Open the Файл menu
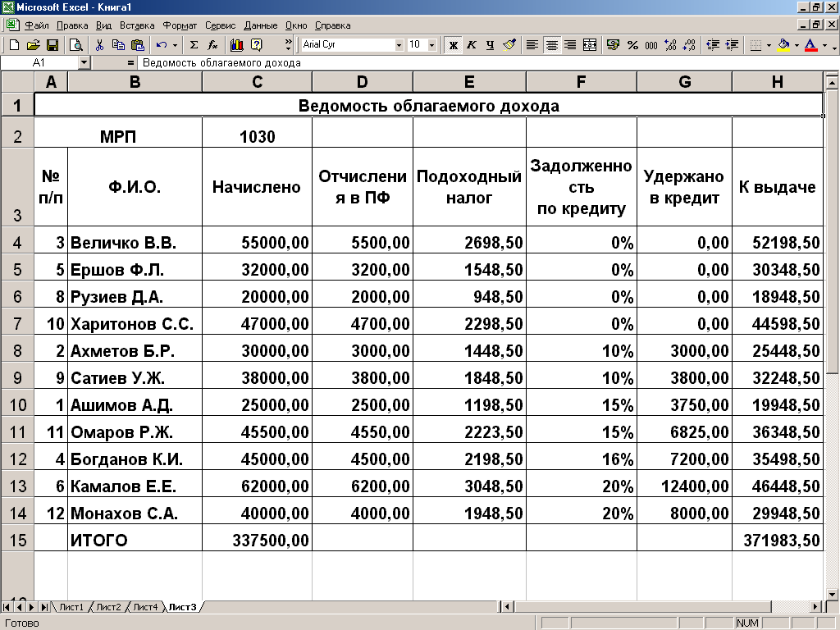This screenshot has height=630, width=840. [37, 25]
